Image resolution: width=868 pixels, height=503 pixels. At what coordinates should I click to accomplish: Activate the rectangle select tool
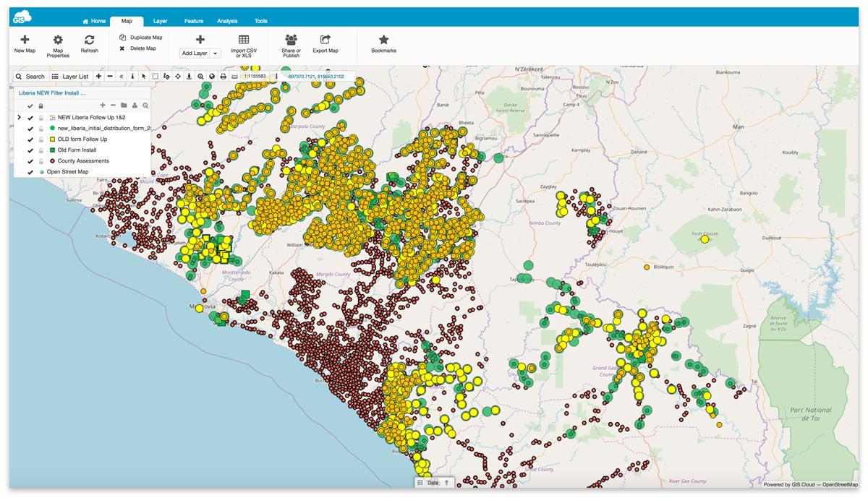155,77
